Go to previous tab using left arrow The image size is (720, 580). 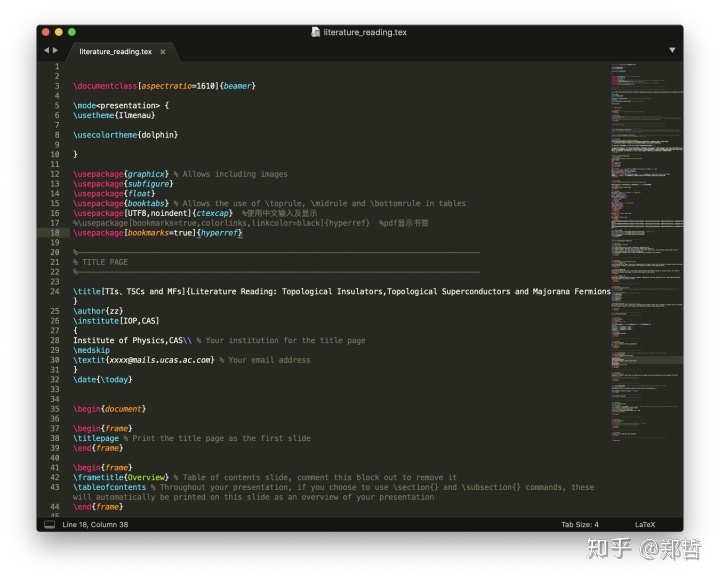[46, 50]
